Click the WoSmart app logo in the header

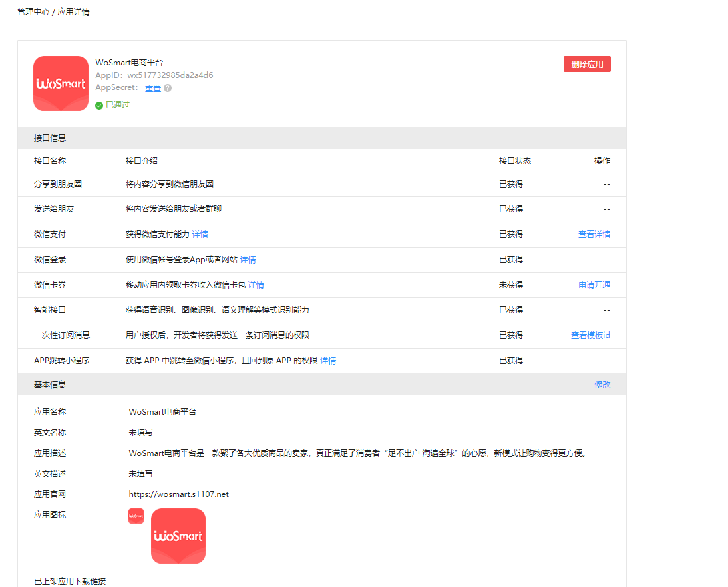pyautogui.click(x=61, y=83)
